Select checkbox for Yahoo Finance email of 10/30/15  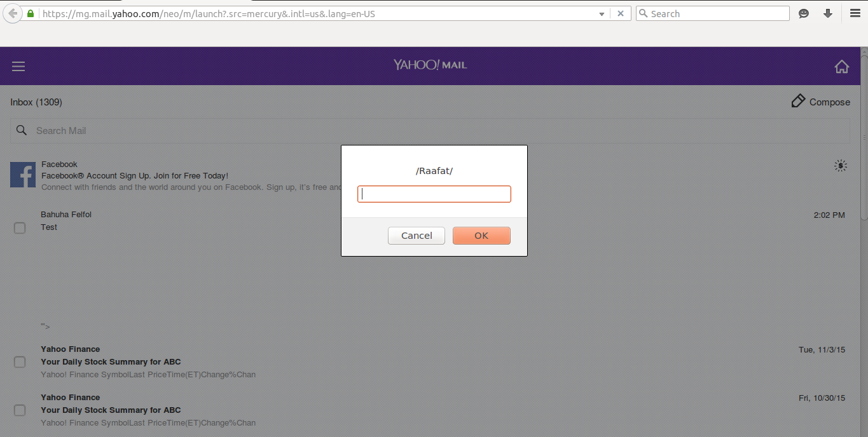click(x=20, y=410)
